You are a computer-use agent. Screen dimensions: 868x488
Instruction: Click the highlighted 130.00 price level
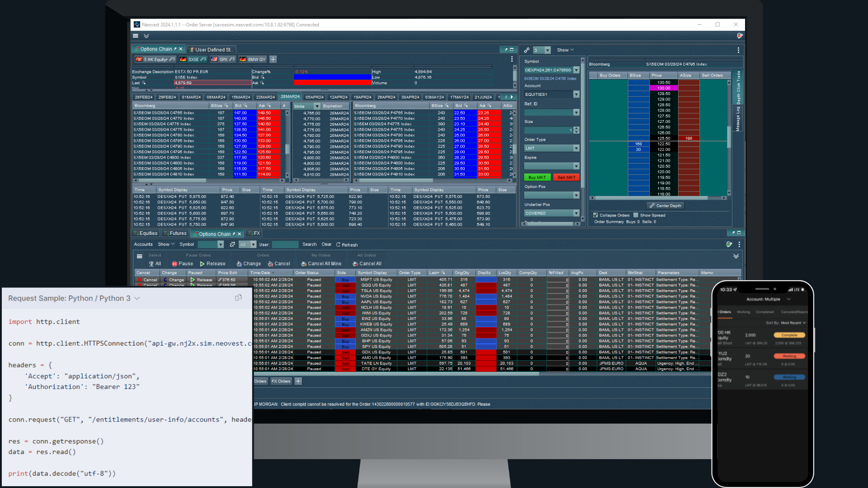(x=664, y=88)
